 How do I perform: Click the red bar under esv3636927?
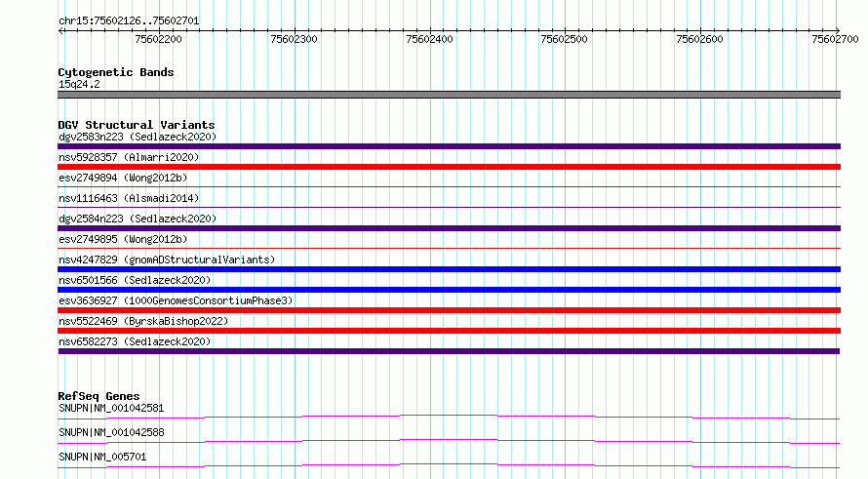[449, 310]
